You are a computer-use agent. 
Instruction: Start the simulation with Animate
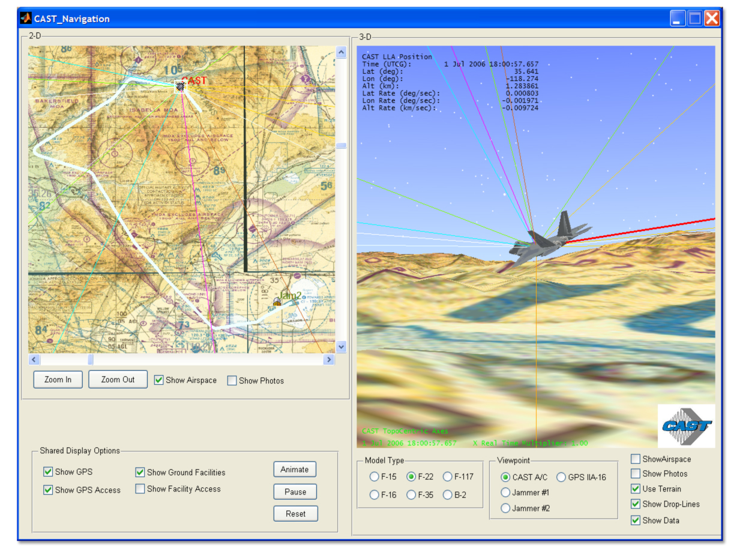[x=295, y=469]
